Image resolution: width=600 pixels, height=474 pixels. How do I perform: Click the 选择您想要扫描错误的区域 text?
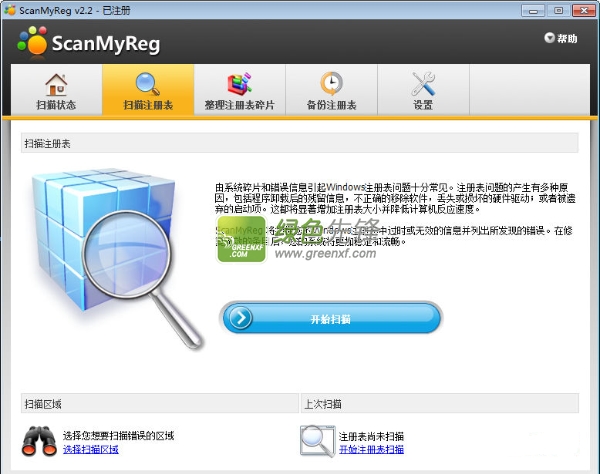(x=119, y=435)
